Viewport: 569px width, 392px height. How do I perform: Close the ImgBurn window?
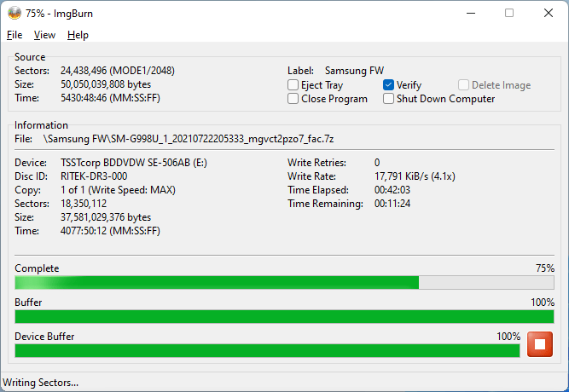tap(549, 14)
